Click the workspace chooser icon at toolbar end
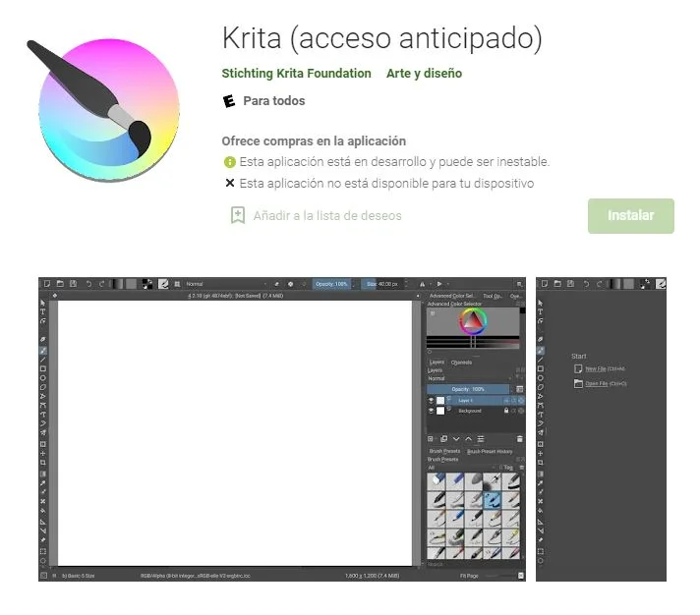700x615 pixels. coord(519,284)
